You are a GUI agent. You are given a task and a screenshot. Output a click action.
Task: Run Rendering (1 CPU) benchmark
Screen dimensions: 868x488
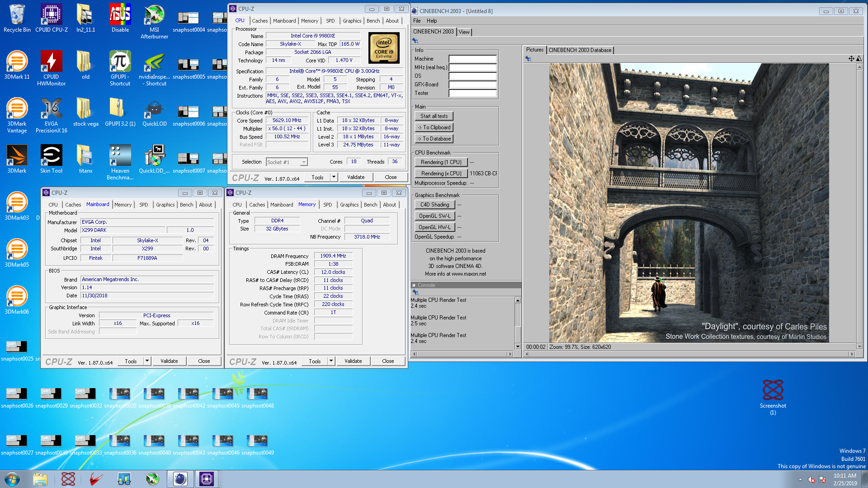(441, 162)
